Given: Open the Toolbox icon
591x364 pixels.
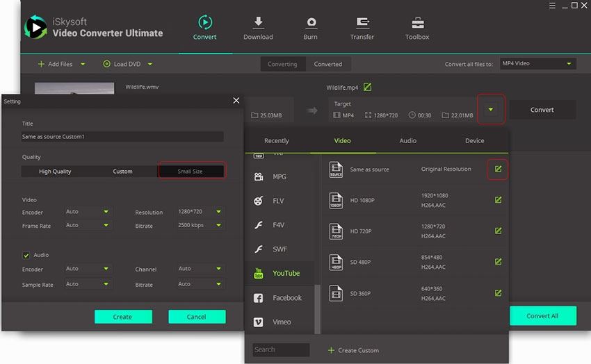Looking at the screenshot, I should click(x=417, y=22).
